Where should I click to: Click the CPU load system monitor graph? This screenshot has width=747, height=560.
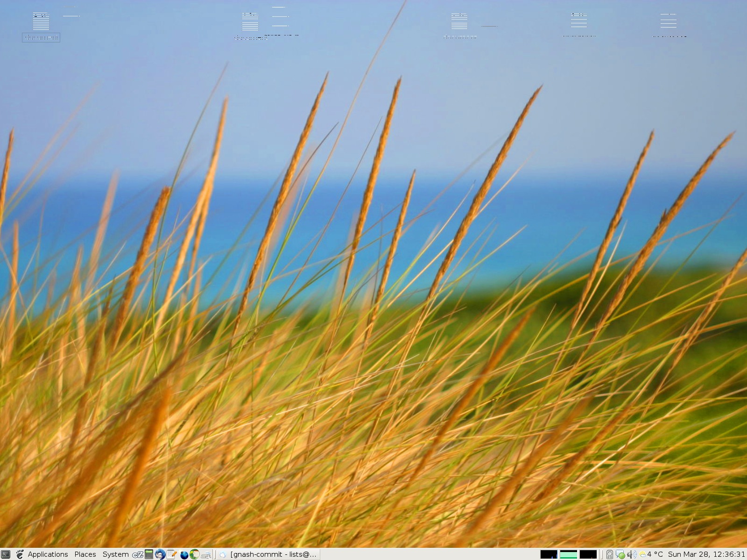coord(549,554)
